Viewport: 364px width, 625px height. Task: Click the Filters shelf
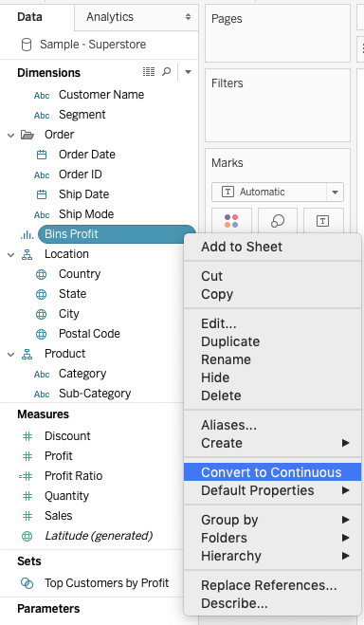pos(278,105)
